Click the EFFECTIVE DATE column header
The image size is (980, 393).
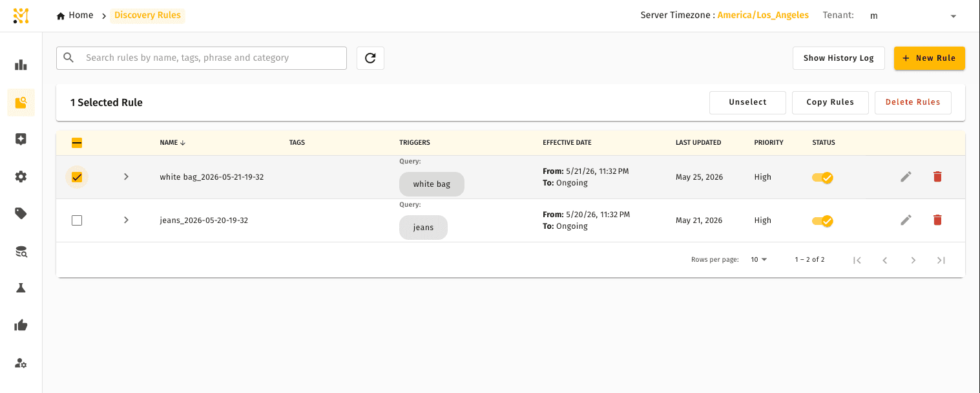pyautogui.click(x=567, y=143)
